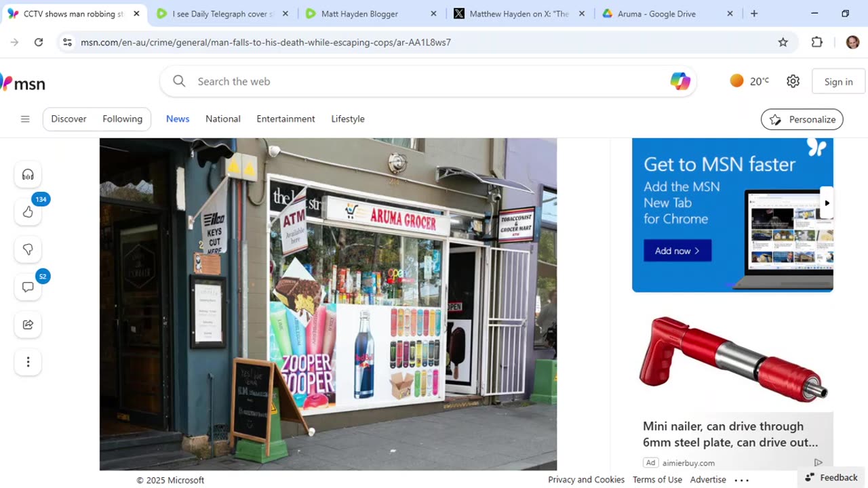Open the comments with 52 badge
This screenshot has width=868, height=488.
(28, 287)
